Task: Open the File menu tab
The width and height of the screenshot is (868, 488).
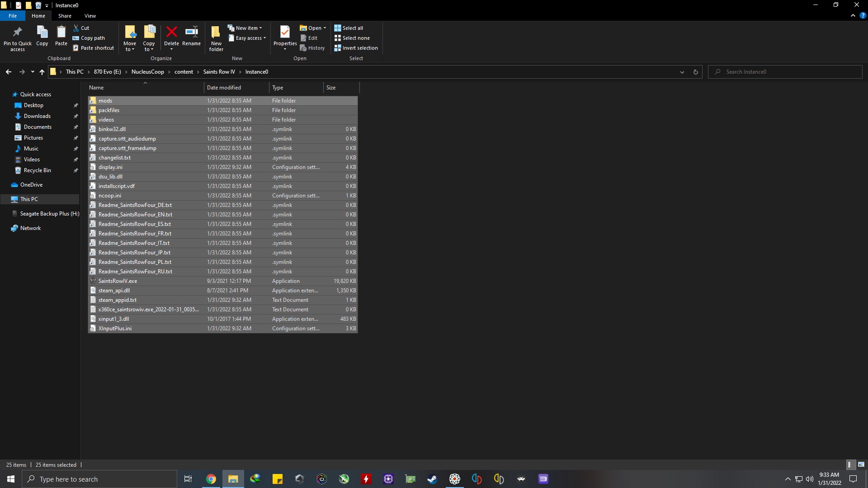Action: click(13, 16)
